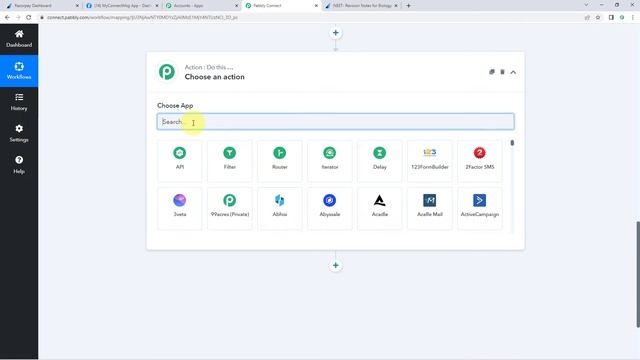Collapse the Choose an action panel
Image resolution: width=640 pixels, height=360 pixels.
[x=513, y=72]
